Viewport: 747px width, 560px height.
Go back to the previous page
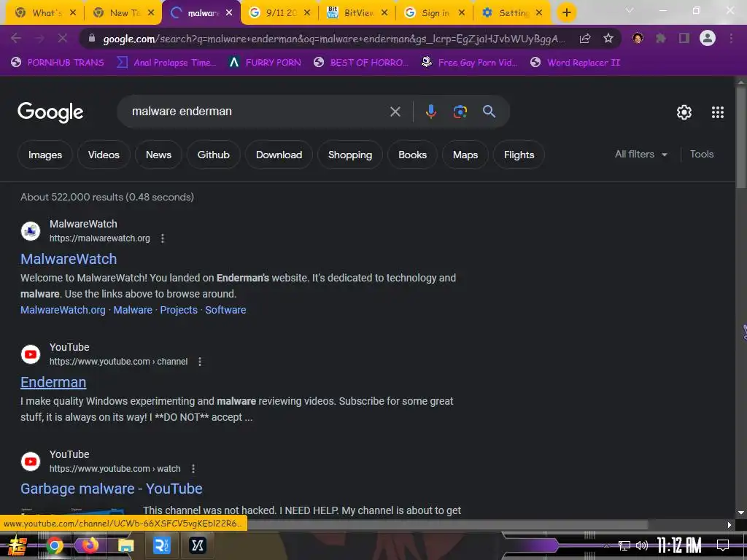pyautogui.click(x=16, y=38)
